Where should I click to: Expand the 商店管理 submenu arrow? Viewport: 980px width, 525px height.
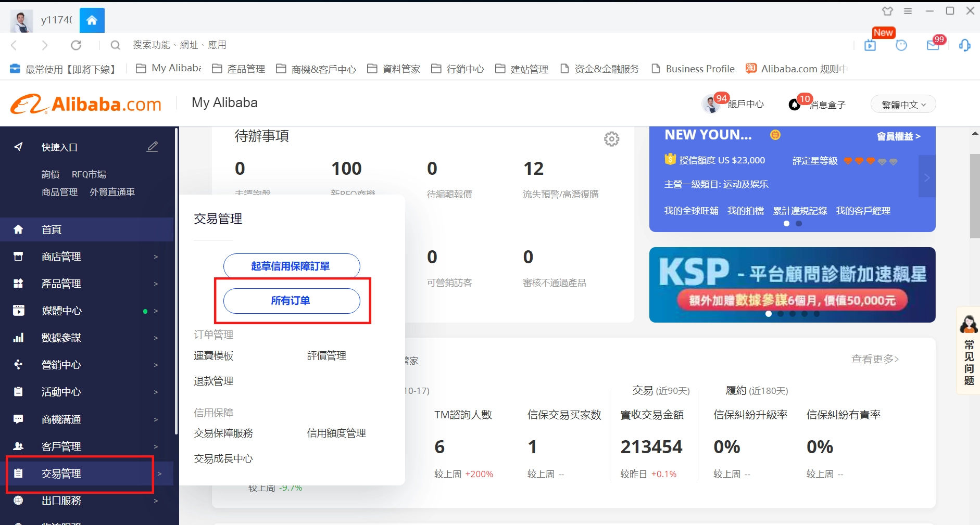[156, 257]
